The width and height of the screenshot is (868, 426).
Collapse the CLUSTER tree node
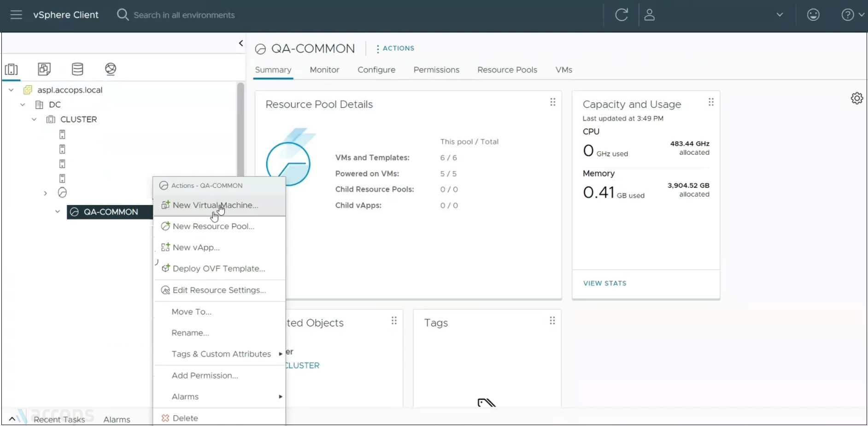pyautogui.click(x=34, y=119)
